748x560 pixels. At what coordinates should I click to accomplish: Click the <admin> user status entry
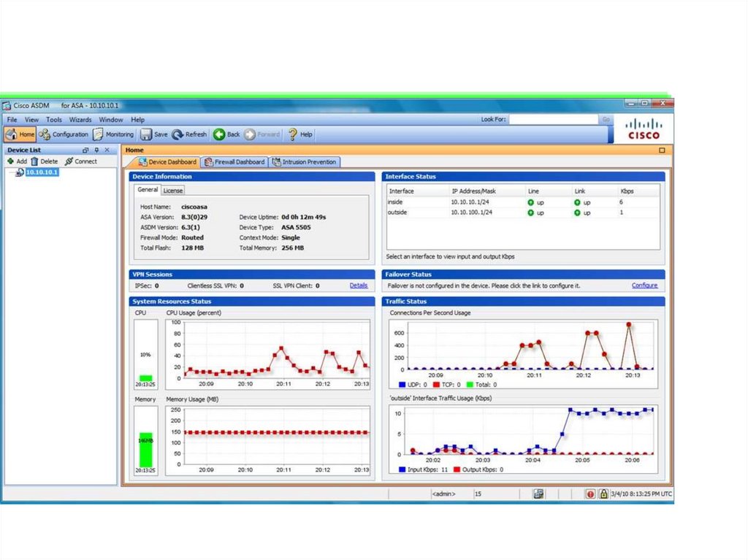coord(443,494)
